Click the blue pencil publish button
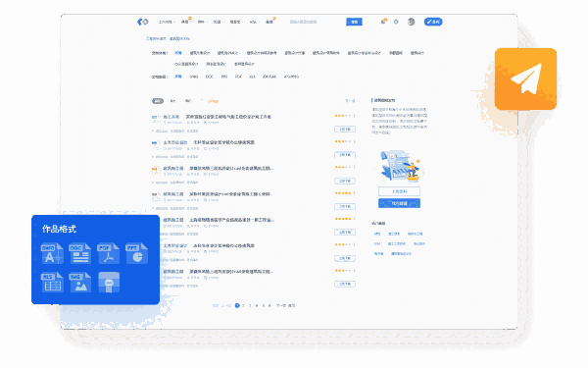Screen dimensions: 588x368 433,22
